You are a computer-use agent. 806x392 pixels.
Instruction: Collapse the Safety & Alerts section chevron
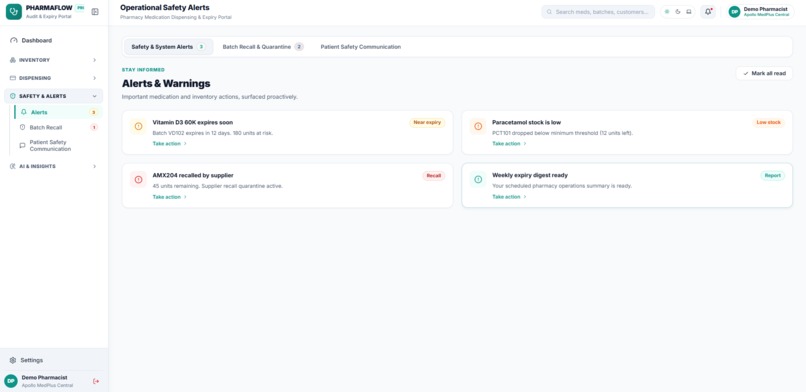tap(95, 96)
